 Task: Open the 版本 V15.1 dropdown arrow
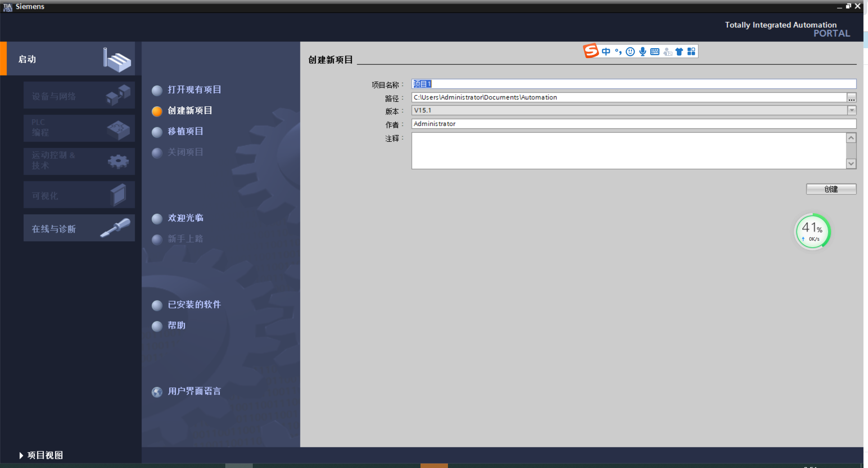[851, 110]
